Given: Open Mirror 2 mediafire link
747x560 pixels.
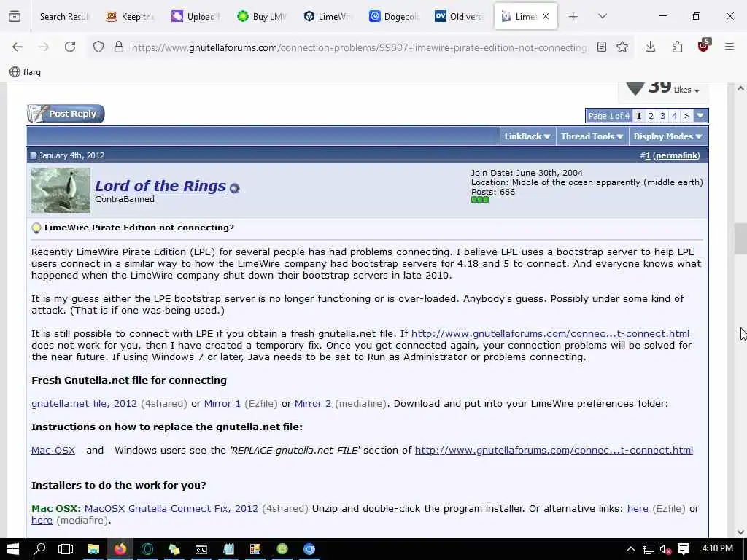Looking at the screenshot, I should coord(312,403).
